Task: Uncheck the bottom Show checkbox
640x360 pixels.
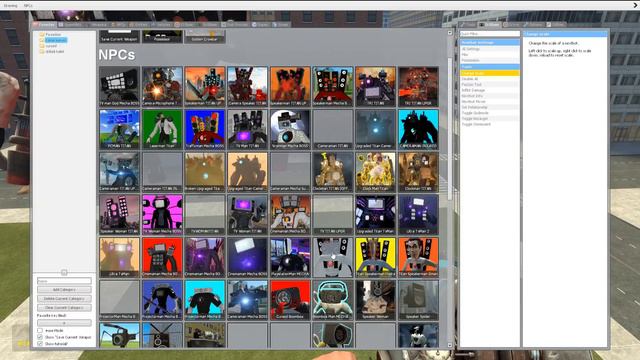Action: point(40,344)
